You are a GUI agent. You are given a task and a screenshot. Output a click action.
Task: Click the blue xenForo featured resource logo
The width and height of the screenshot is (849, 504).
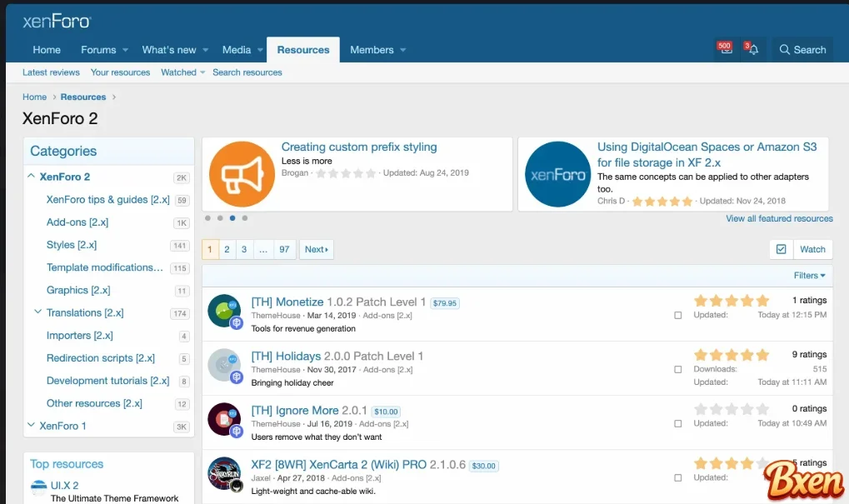point(557,174)
